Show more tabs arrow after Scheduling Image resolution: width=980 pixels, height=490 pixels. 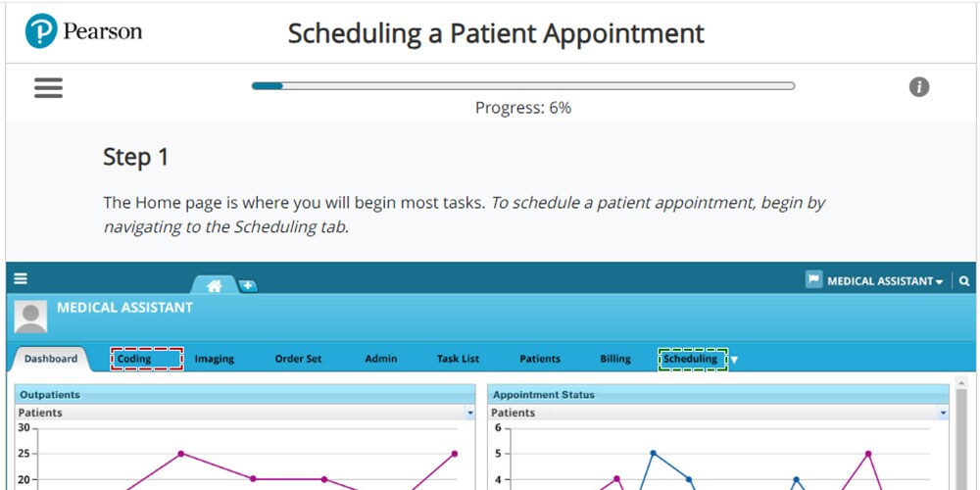tap(734, 360)
